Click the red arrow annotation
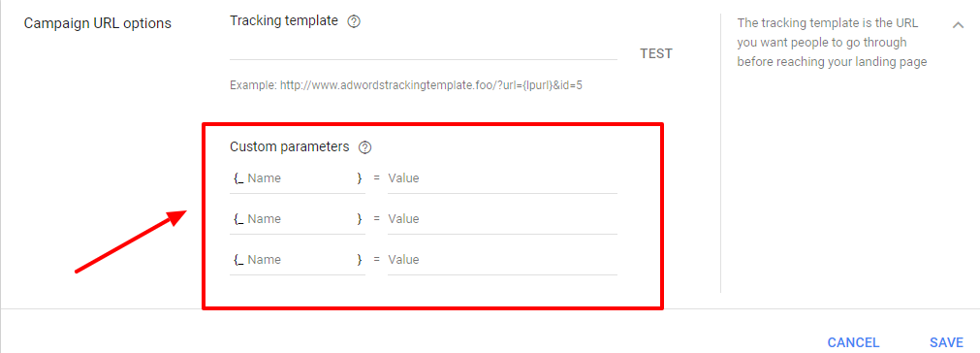980x353 pixels. tap(131, 241)
